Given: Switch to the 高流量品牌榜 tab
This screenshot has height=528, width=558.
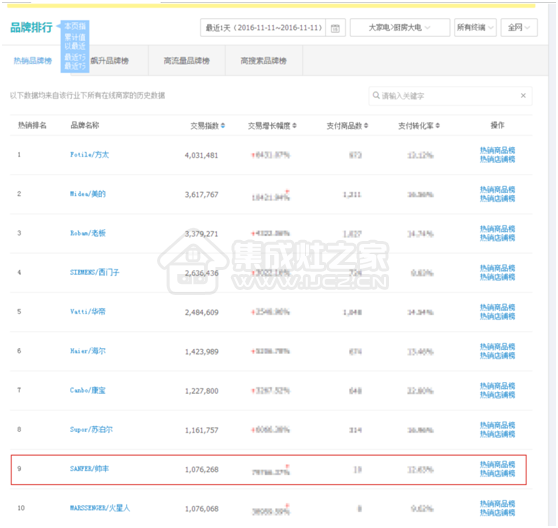Looking at the screenshot, I should point(187,61).
